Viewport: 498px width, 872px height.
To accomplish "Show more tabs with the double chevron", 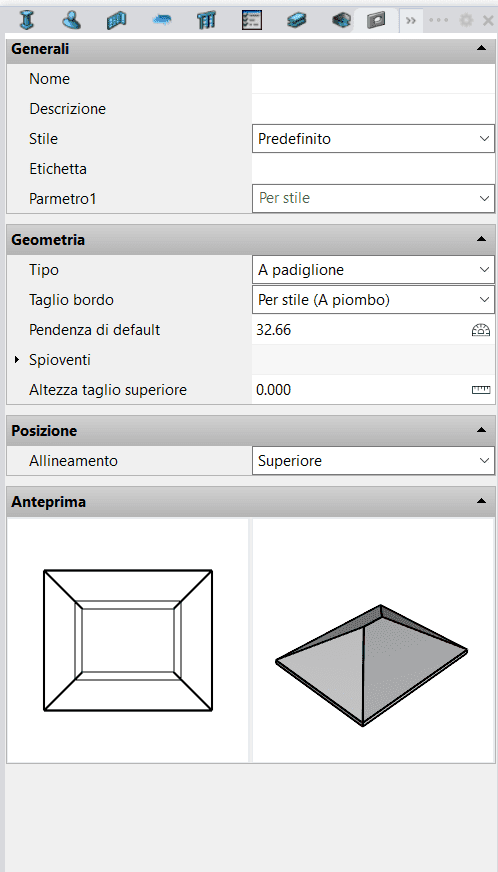I will [x=411, y=21].
